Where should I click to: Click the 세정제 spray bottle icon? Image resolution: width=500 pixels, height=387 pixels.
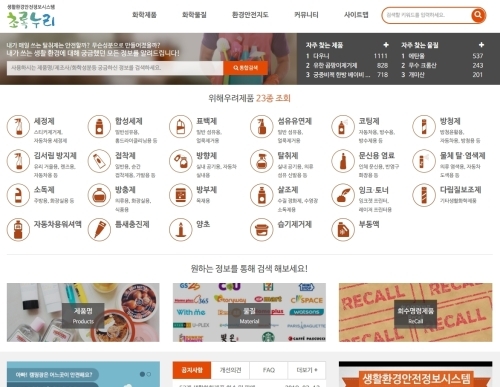[x=18, y=126]
